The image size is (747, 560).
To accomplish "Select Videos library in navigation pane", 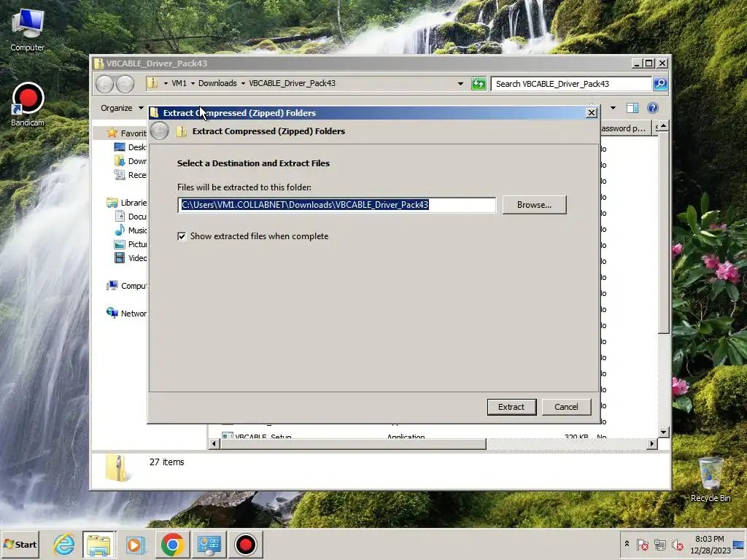I will click(130, 257).
